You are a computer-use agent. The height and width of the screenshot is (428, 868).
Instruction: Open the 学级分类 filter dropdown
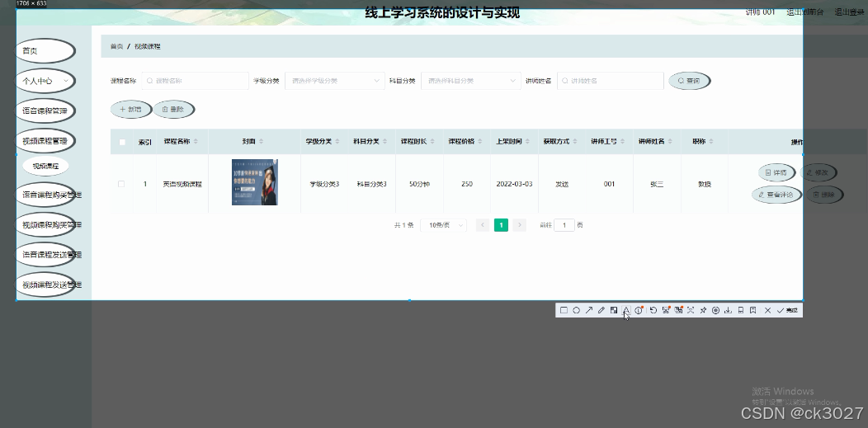[x=335, y=81]
